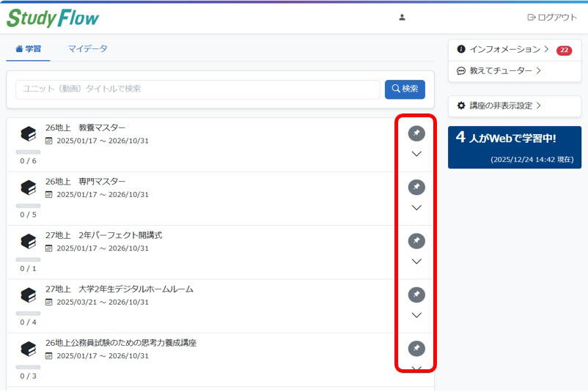Click the book icon for 思考力養成講座
Image resolution: width=588 pixels, height=392 pixels.
pos(28,349)
